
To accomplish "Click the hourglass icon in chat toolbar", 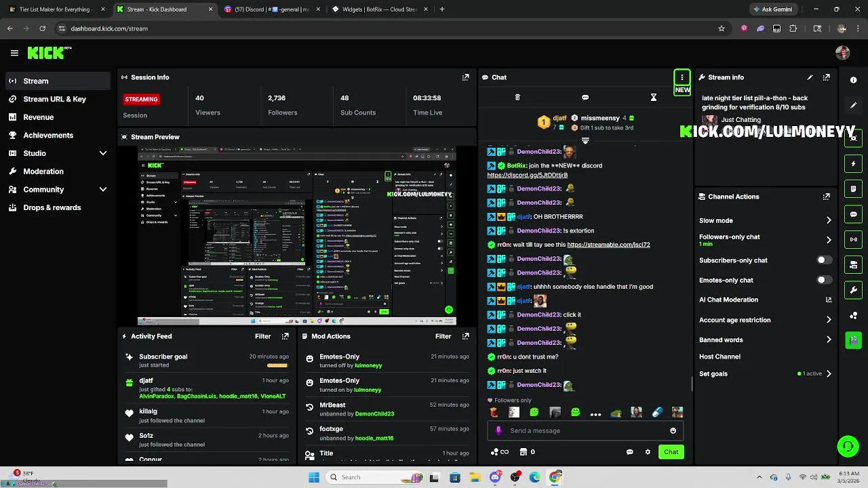I will point(654,98).
